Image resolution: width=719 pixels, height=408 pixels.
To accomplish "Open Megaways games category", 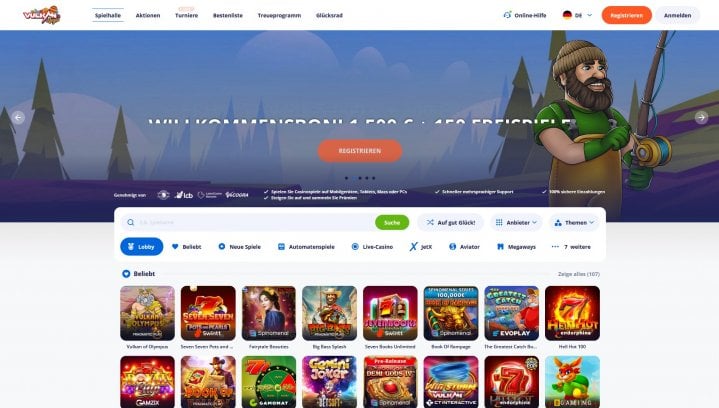I will pyautogui.click(x=516, y=247).
